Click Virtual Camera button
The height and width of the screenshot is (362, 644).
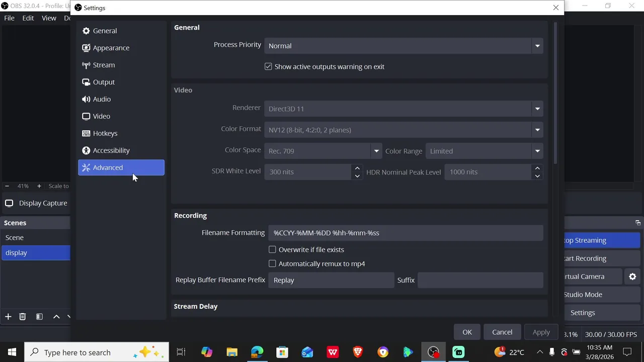[593, 277]
